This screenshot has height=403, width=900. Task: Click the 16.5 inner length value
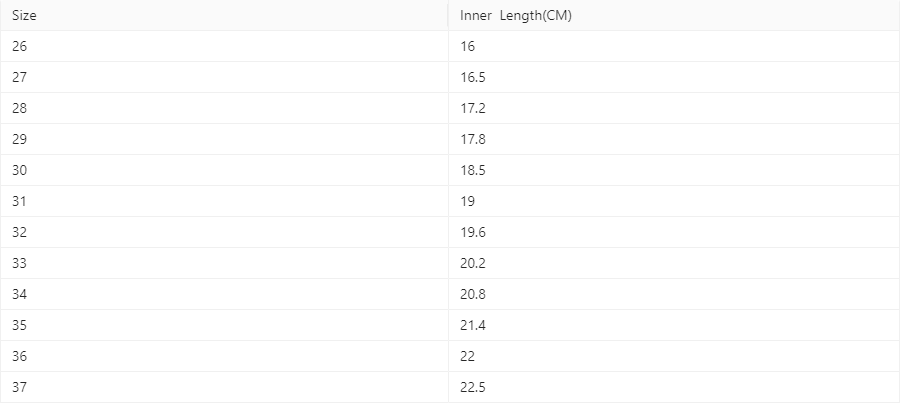point(473,78)
